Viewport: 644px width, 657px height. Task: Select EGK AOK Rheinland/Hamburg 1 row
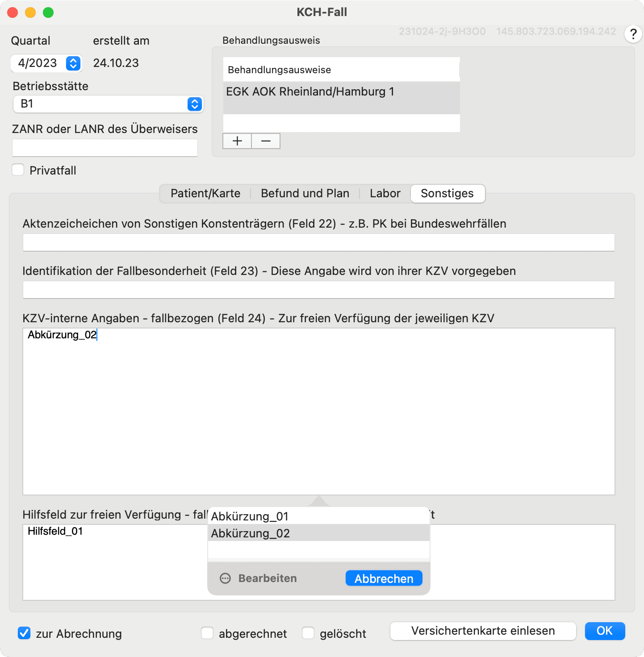pyautogui.click(x=342, y=98)
